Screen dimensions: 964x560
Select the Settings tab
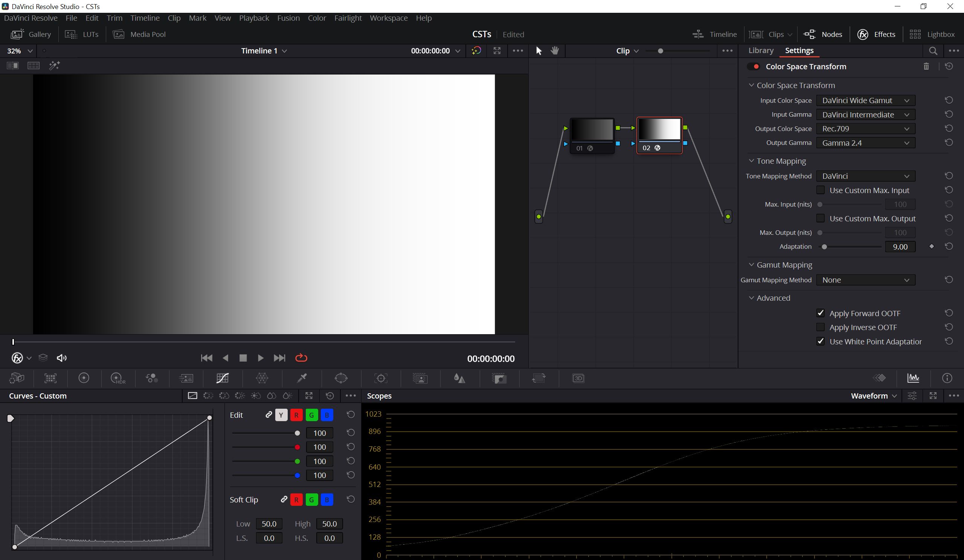799,50
